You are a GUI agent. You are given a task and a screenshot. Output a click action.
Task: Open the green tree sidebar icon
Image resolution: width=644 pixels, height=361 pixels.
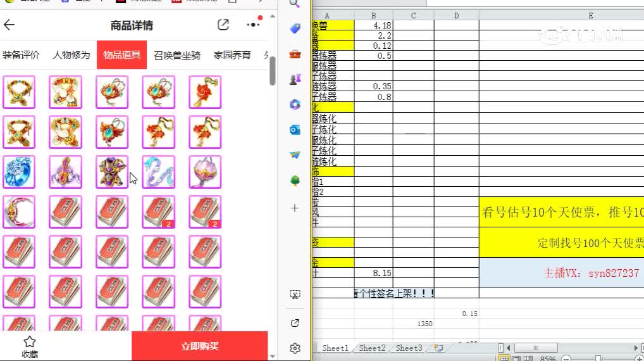click(x=295, y=180)
